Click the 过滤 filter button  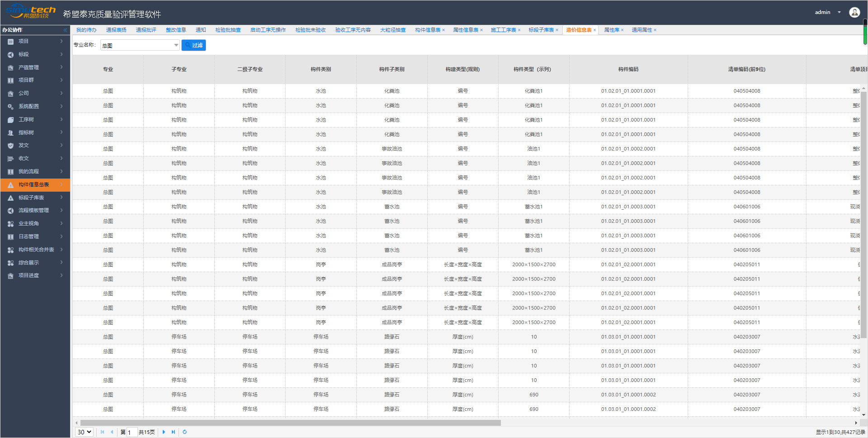coord(193,45)
